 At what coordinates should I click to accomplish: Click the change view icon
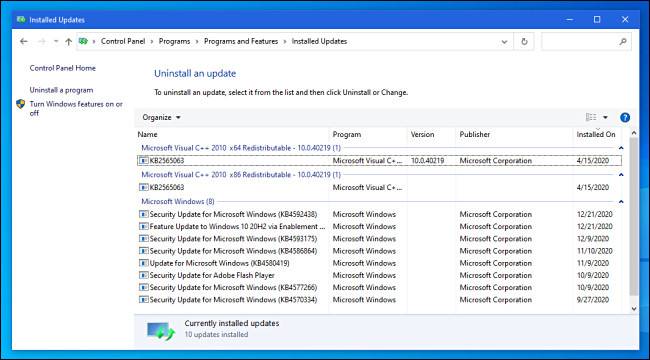(x=591, y=117)
